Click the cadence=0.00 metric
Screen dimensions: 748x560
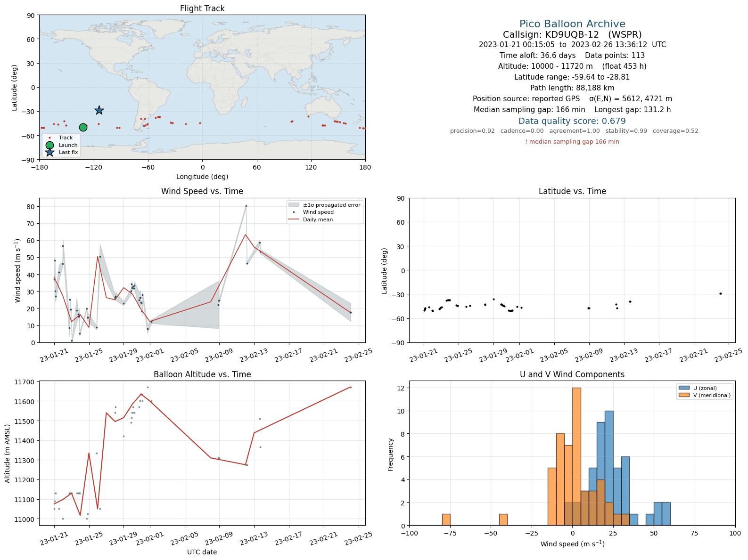pos(522,131)
